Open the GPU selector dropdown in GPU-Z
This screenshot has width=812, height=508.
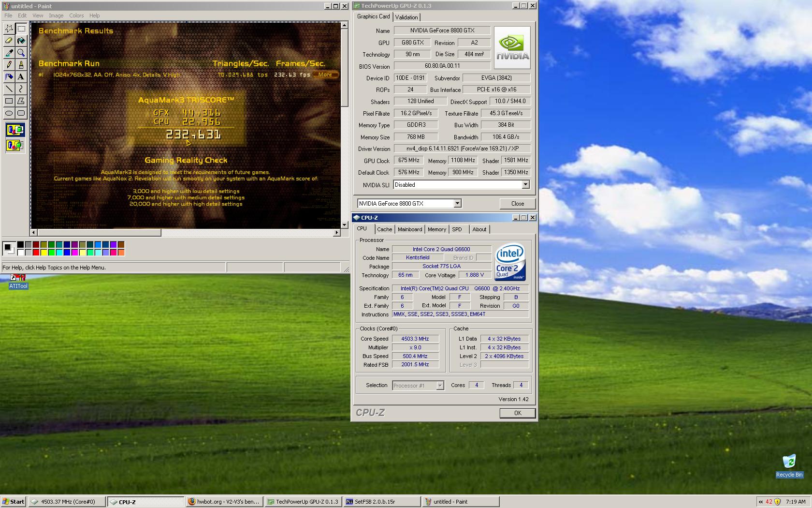pos(457,204)
